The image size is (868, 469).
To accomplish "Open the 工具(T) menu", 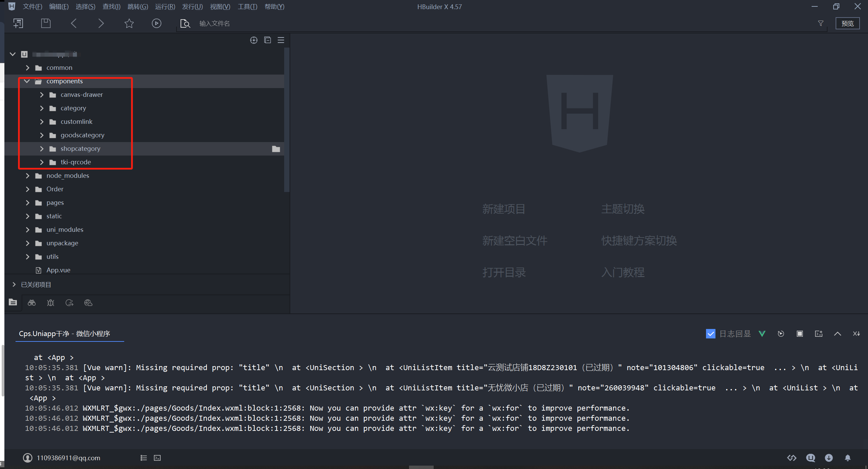I will coord(247,6).
